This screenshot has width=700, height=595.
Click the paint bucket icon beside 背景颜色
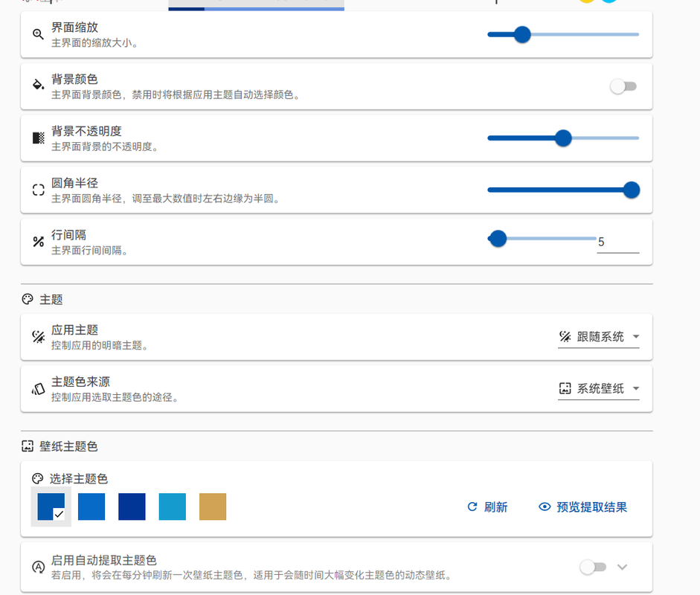point(39,84)
